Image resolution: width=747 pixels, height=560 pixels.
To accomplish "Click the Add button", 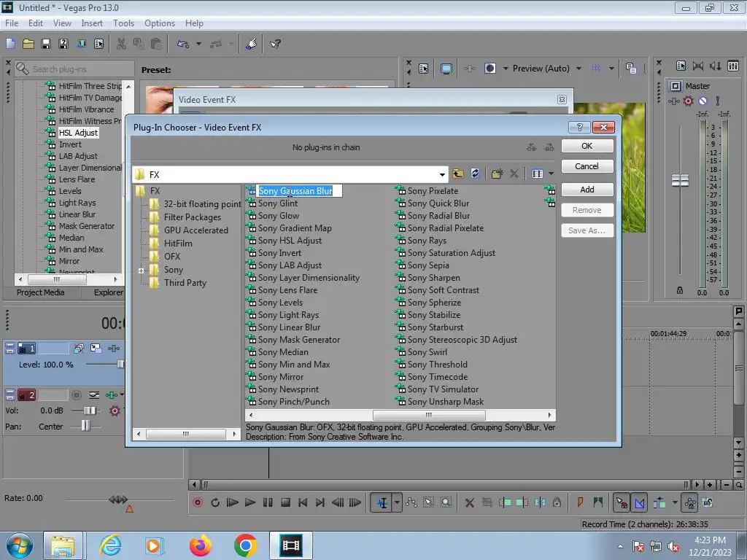I will click(x=587, y=190).
